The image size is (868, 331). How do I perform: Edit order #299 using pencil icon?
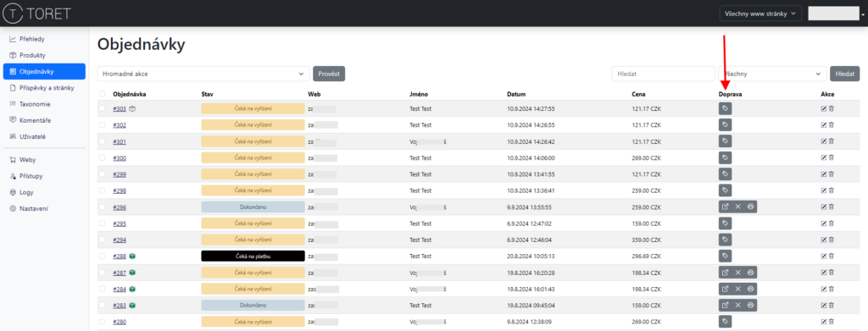(824, 174)
